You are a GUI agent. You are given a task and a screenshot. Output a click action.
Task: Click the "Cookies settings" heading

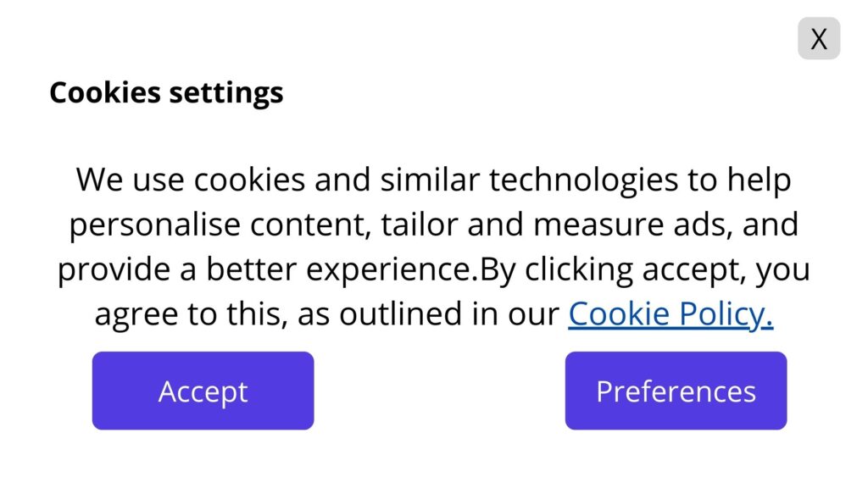166,92
